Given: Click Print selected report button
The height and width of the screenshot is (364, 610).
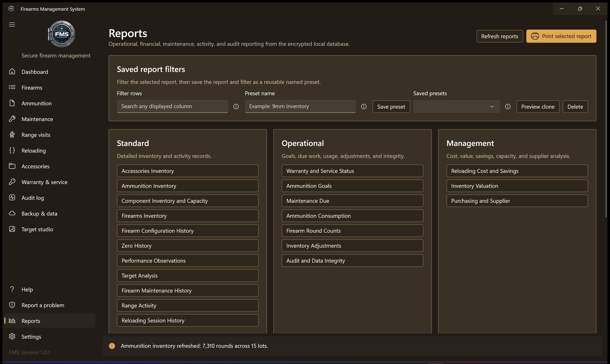Looking at the screenshot, I should pos(561,36).
